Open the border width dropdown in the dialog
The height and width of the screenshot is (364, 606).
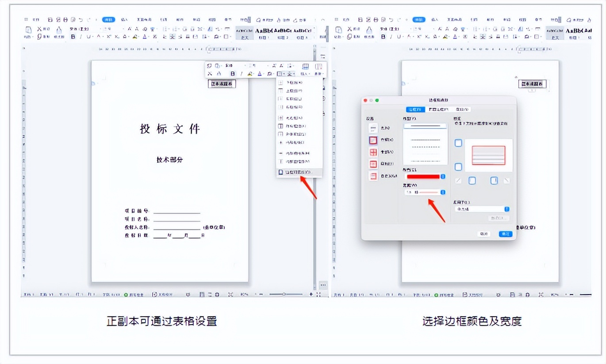[443, 192]
